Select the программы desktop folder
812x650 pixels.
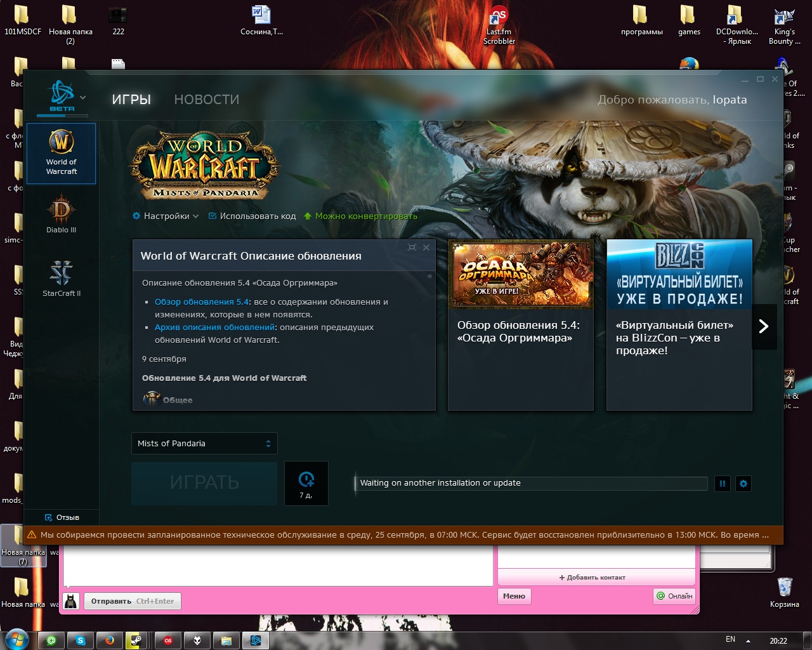click(x=641, y=20)
